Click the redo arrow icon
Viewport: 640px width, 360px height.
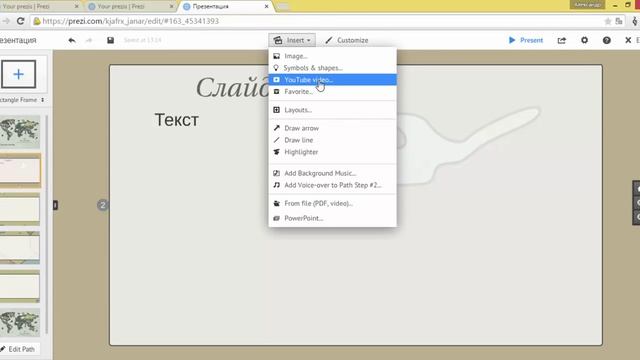click(89, 40)
